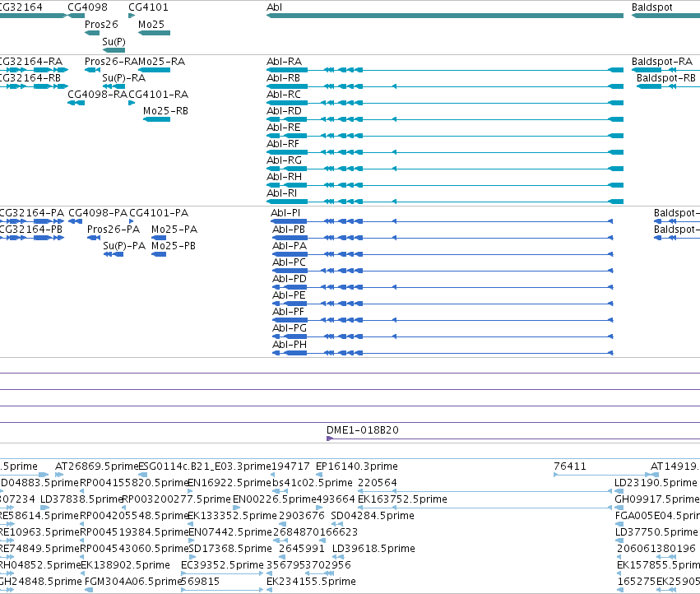Click the CG4098-RA transcript label

tap(98, 95)
